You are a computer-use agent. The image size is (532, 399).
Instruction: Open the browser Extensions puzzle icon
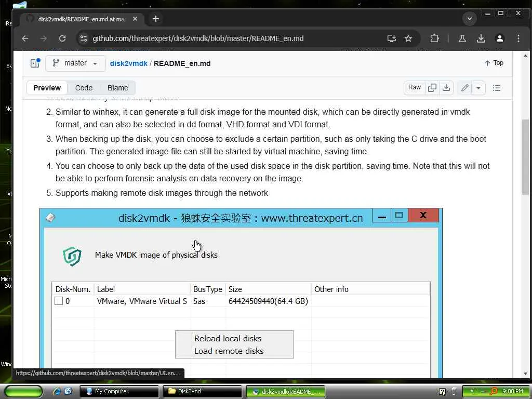coord(434,38)
